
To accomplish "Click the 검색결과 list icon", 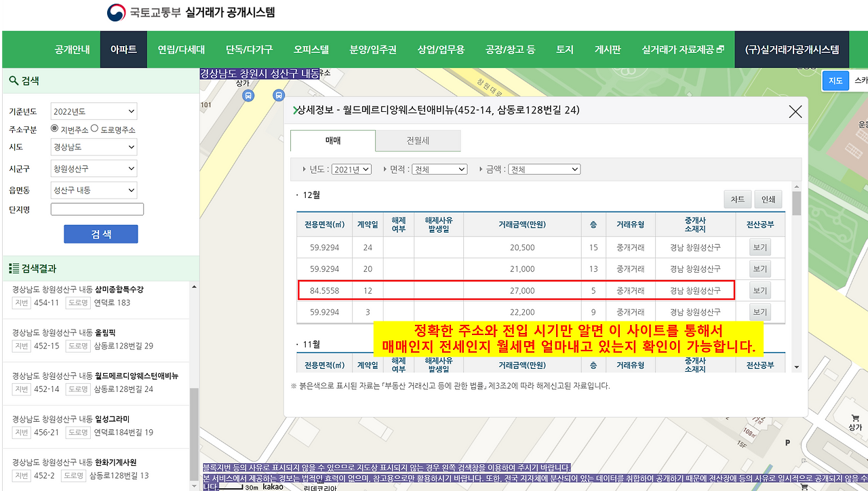I will tap(14, 269).
